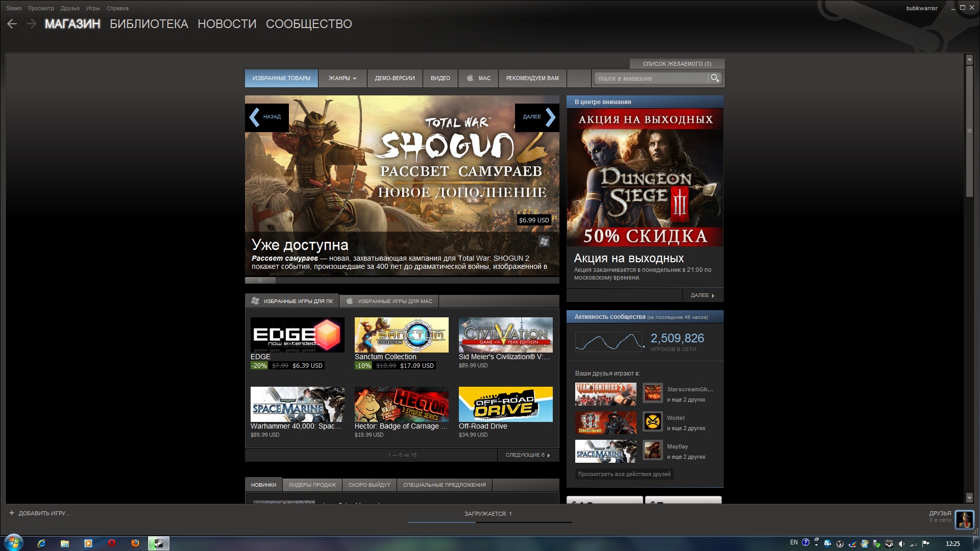Open Список желаемого wishlist button
Screen dimensions: 980x551
pos(677,64)
